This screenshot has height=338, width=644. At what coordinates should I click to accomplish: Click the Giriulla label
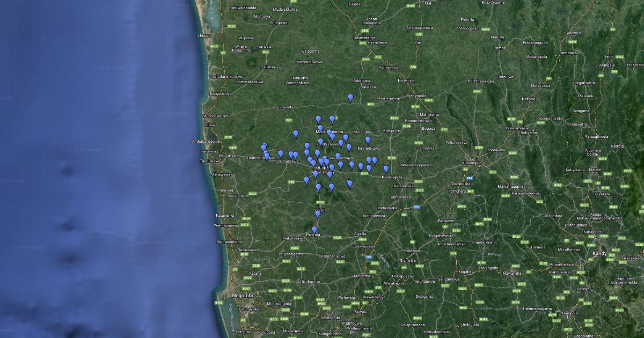360,234
